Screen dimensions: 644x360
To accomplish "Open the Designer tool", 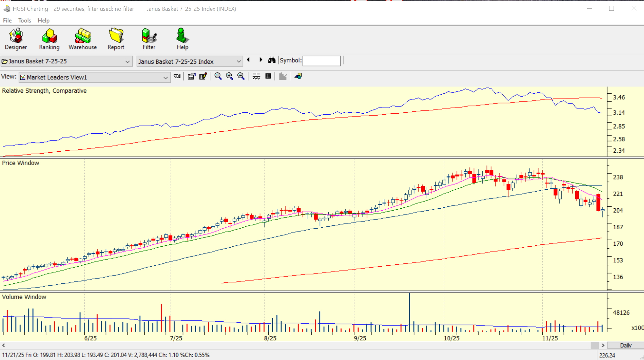I will (x=16, y=39).
